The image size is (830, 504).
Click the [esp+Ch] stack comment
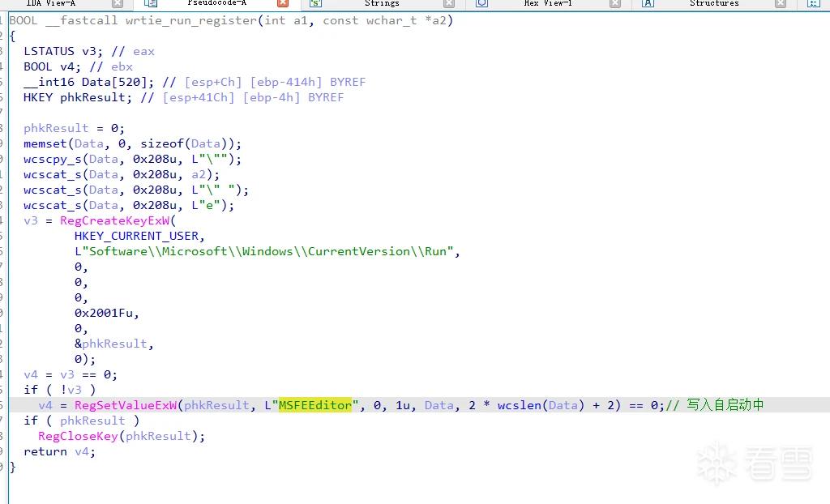point(213,82)
